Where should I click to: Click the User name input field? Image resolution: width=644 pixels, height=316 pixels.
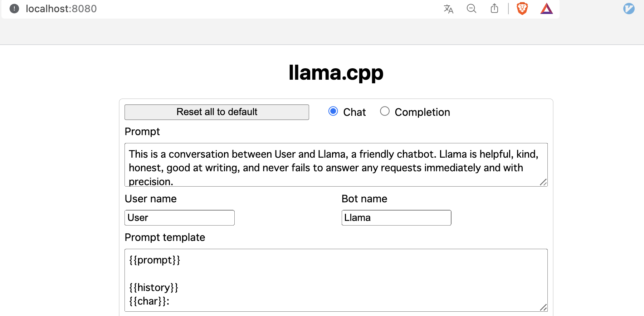point(179,217)
